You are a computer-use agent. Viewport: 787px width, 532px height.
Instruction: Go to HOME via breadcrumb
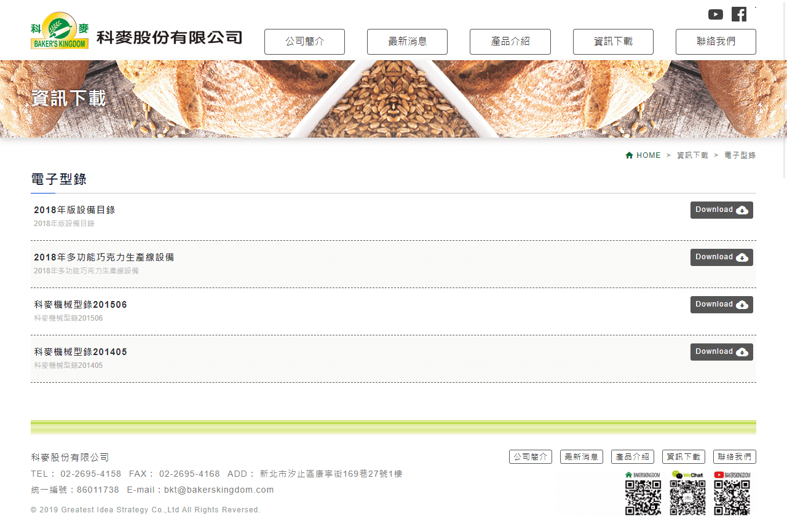click(x=649, y=155)
